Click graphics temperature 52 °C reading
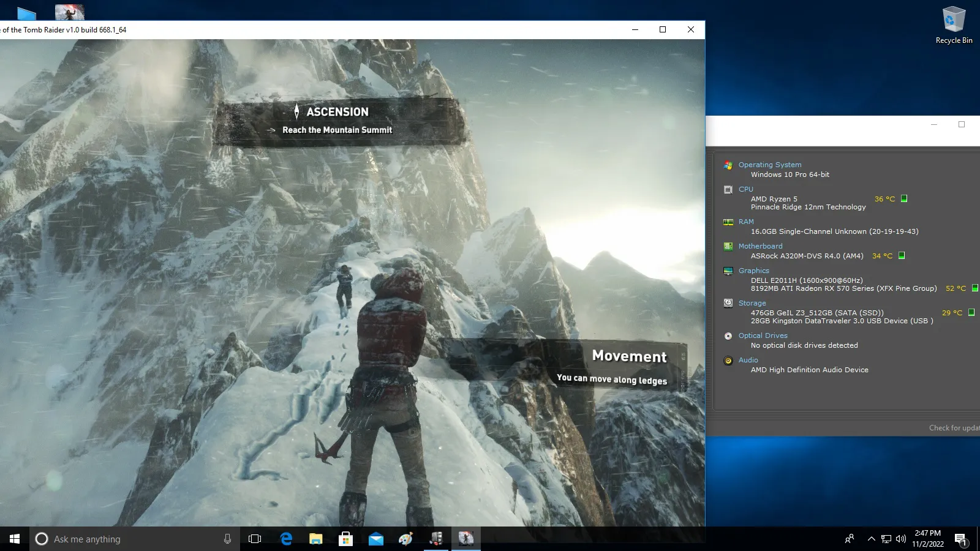Screen dimensions: 980x551 (x=956, y=288)
